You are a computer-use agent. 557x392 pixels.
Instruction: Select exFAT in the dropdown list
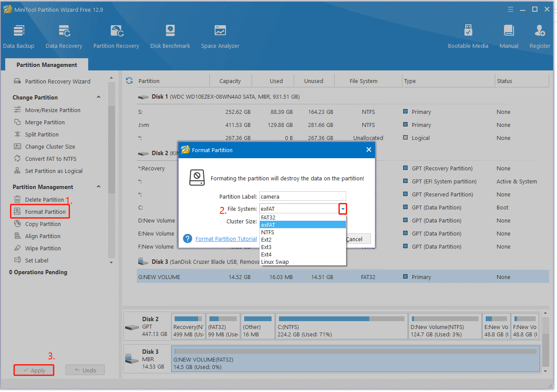pyautogui.click(x=303, y=225)
